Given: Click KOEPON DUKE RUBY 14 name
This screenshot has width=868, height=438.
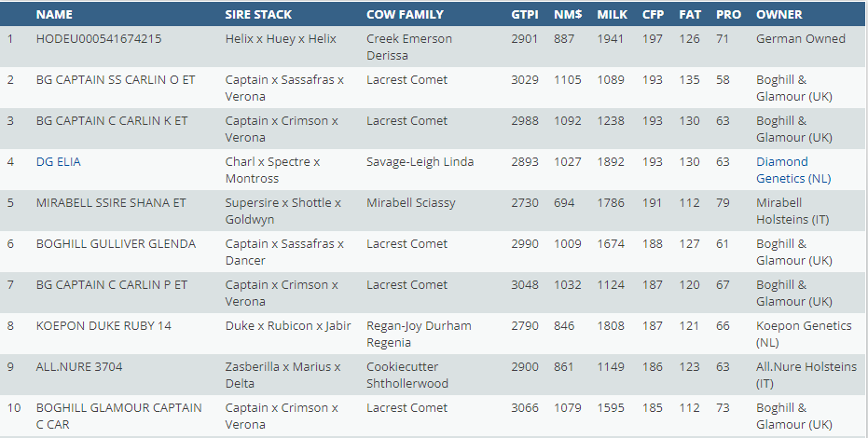Looking at the screenshot, I should coord(104,326).
